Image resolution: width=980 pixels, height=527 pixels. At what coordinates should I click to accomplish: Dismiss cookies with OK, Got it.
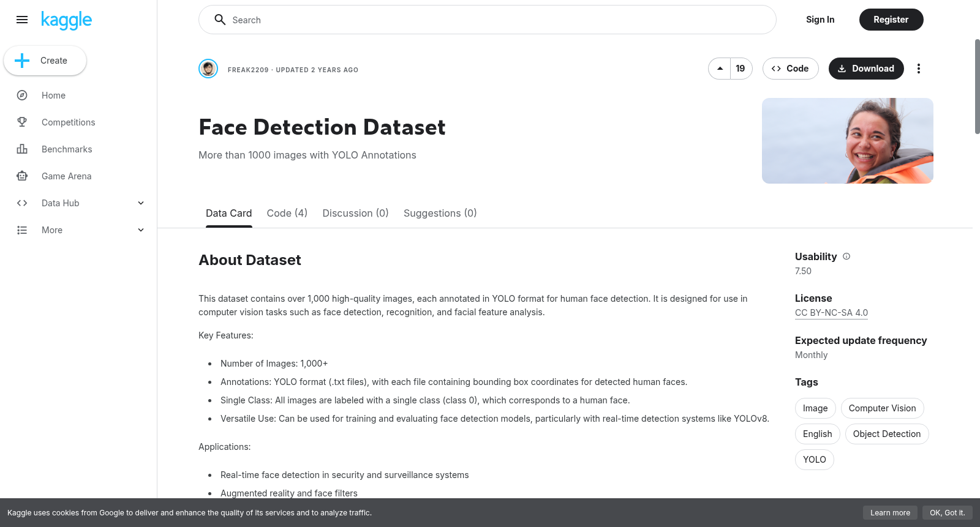pyautogui.click(x=947, y=513)
